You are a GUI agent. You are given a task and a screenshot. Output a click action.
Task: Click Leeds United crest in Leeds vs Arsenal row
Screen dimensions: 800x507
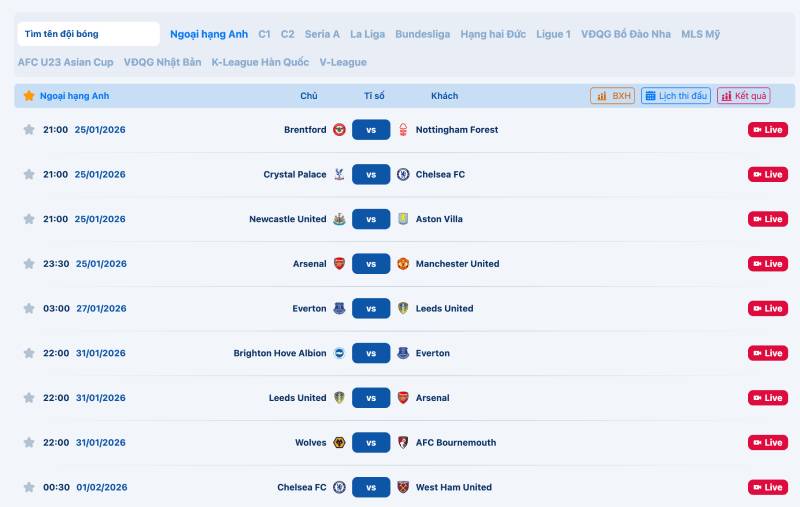[339, 398]
